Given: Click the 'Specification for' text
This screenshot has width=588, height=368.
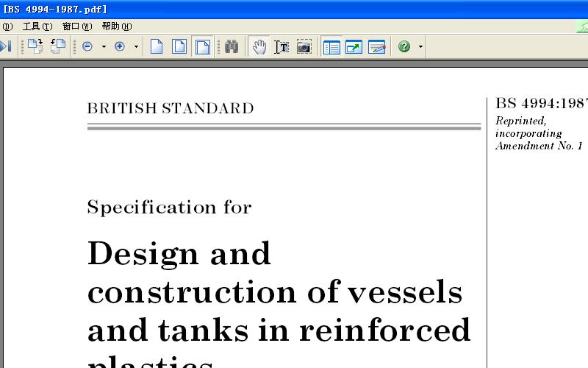Looking at the screenshot, I should point(170,208).
